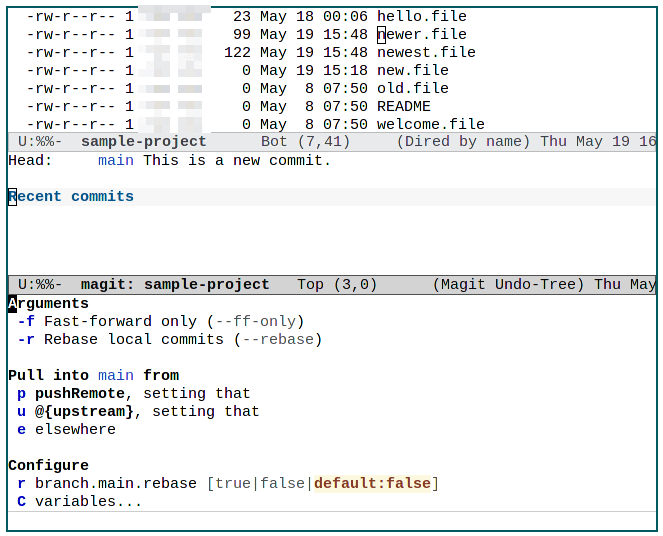
Task: Select welcome.file in the Dired buffer
Action: click(430, 124)
